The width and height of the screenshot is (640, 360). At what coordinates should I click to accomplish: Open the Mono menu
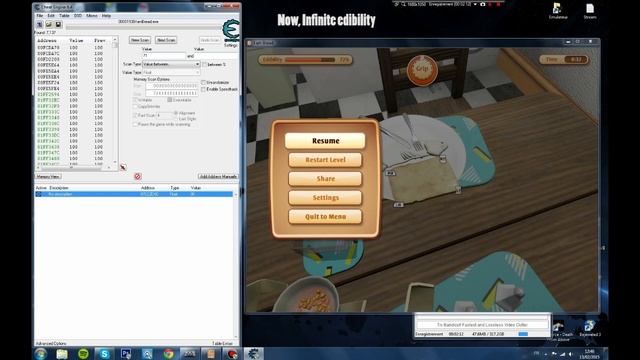[91, 16]
